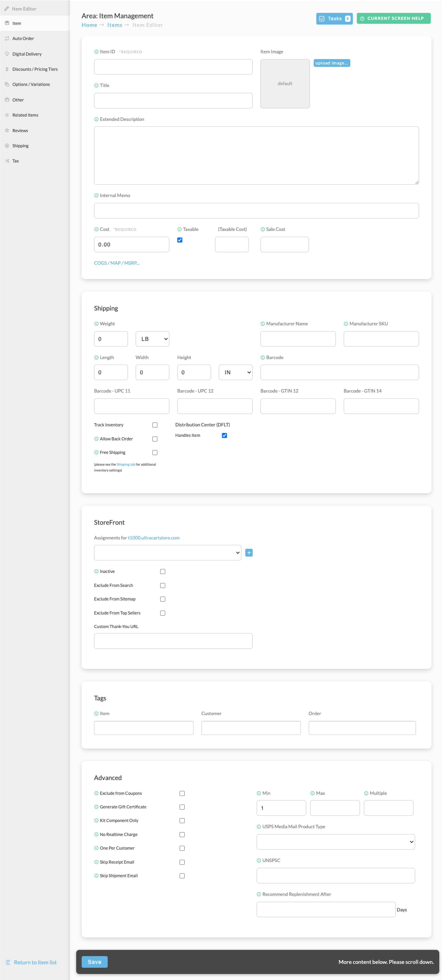Check Exclude from Coupons option
The width and height of the screenshot is (442, 980).
182,793
